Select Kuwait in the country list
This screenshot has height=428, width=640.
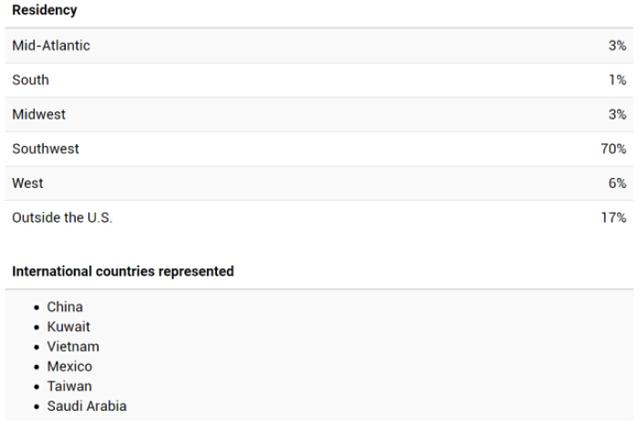(69, 326)
